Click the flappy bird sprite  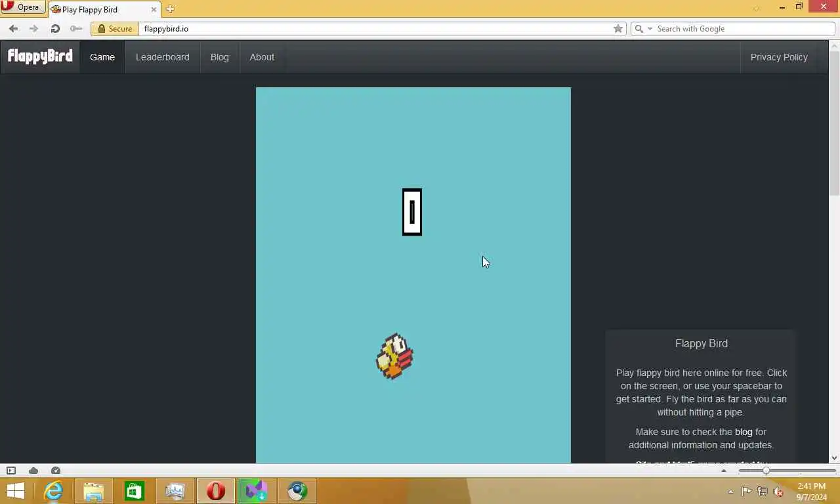(394, 356)
